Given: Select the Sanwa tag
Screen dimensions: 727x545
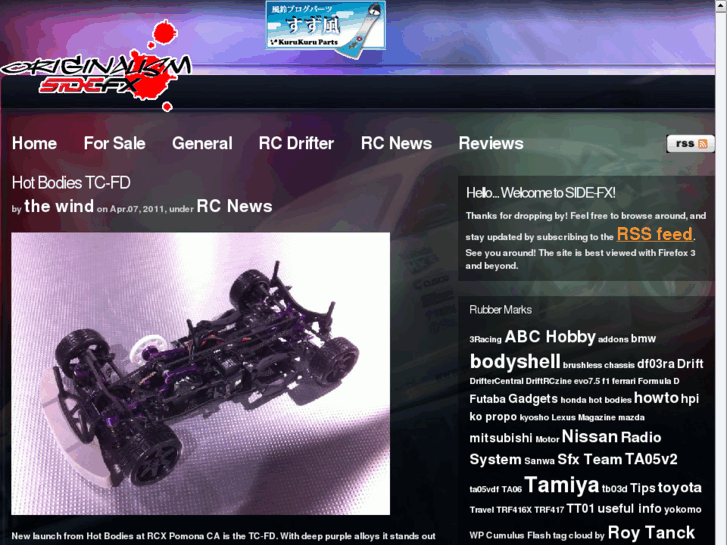Looking at the screenshot, I should 539,461.
